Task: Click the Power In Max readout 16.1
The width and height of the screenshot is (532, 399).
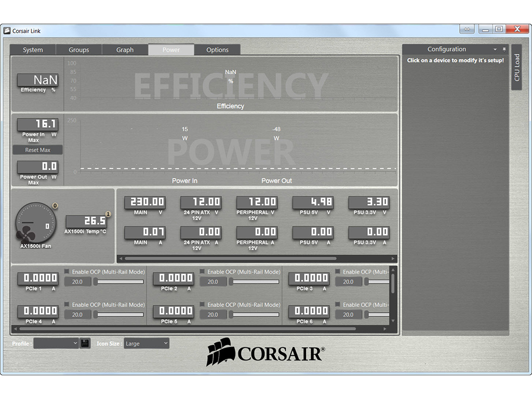Action: [x=37, y=124]
